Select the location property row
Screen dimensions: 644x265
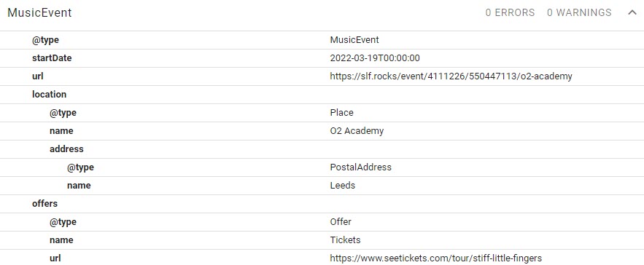(x=322, y=95)
